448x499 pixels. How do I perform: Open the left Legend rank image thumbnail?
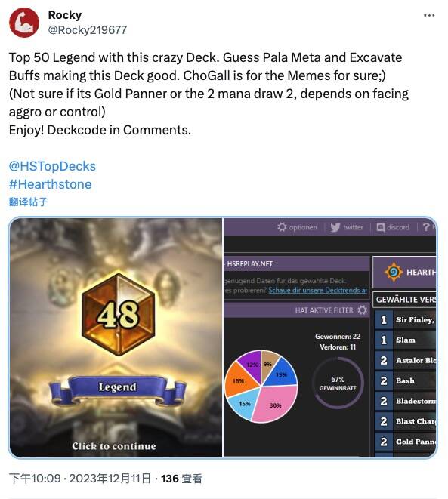116,337
